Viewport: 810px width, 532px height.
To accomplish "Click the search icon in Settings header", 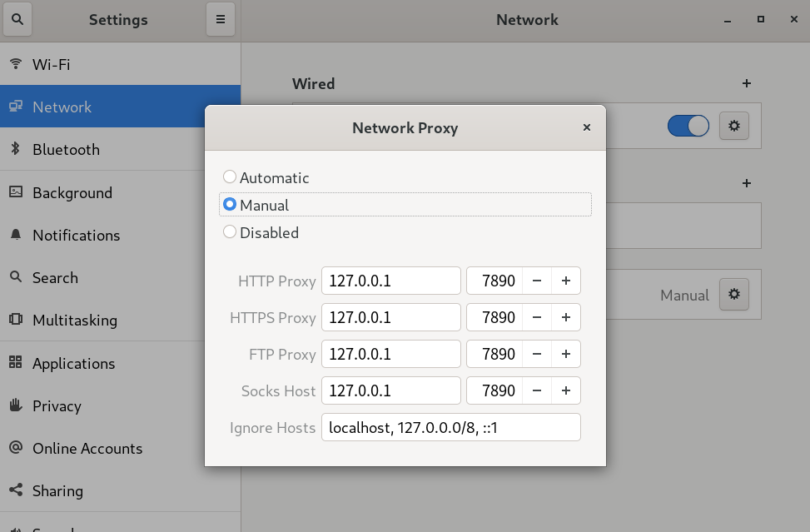I will point(18,19).
